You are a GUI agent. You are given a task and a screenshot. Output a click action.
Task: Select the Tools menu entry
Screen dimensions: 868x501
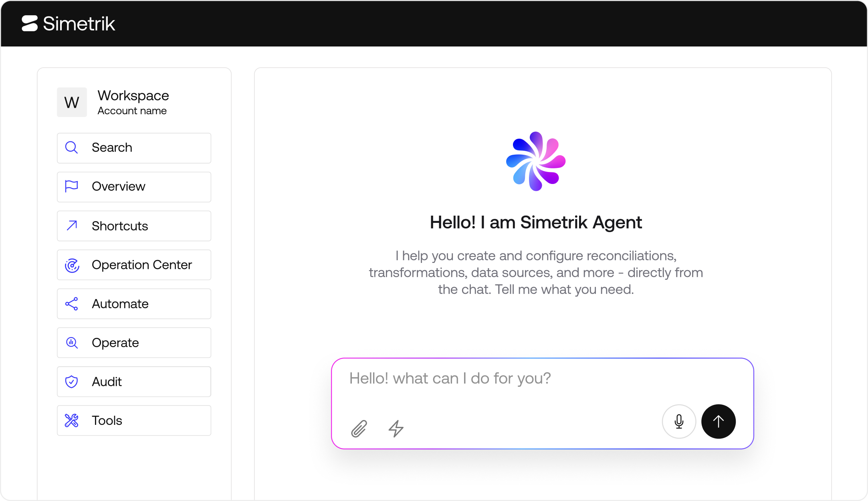(134, 420)
